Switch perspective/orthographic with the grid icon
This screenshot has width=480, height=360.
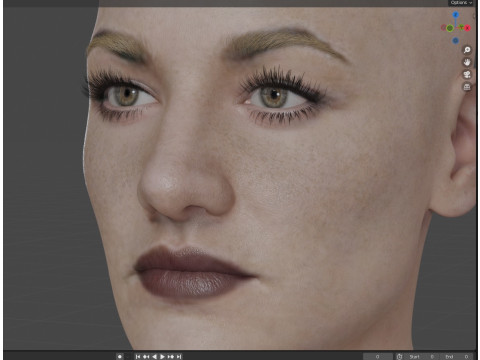[x=467, y=87]
